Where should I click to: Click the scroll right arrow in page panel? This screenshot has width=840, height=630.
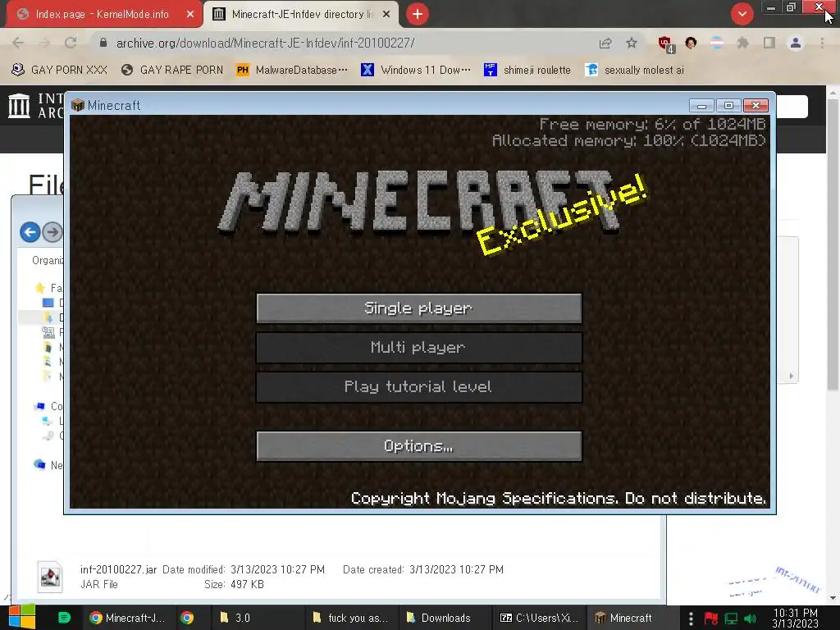pos(792,376)
